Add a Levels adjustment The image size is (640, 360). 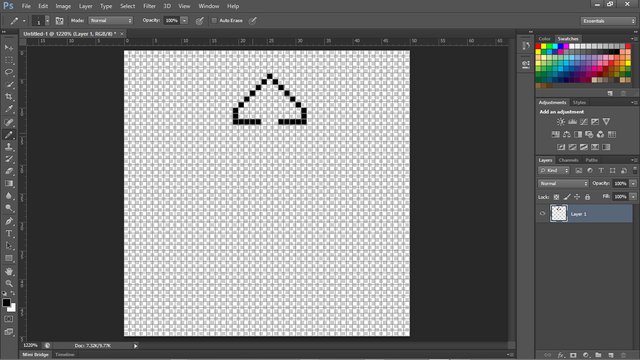click(572, 122)
